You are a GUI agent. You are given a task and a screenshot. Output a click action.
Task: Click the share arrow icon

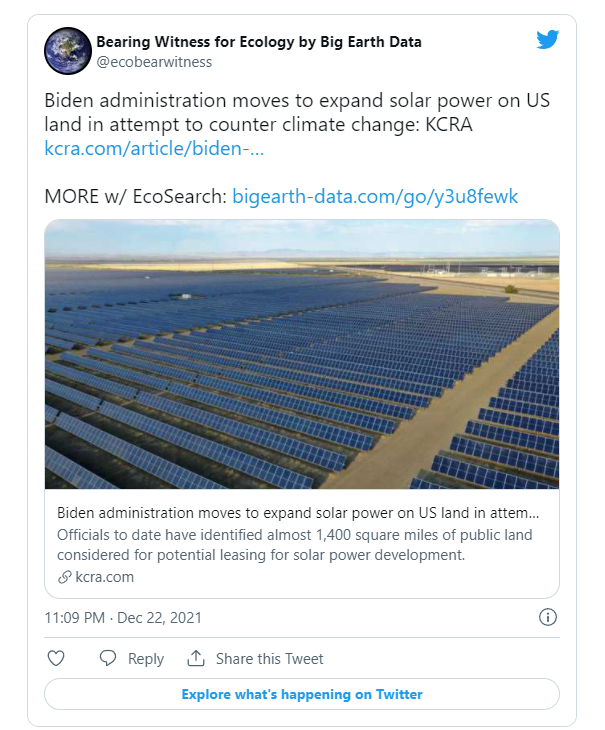coord(196,658)
